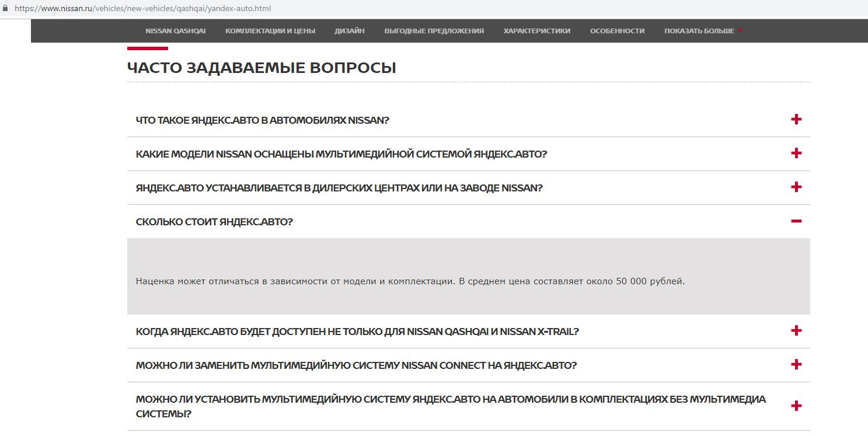Go to the 'Дизайн' navigation item
The height and width of the screenshot is (436, 868).
coord(350,31)
